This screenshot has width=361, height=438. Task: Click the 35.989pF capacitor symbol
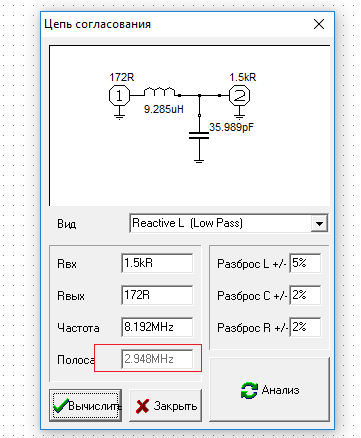pos(199,135)
